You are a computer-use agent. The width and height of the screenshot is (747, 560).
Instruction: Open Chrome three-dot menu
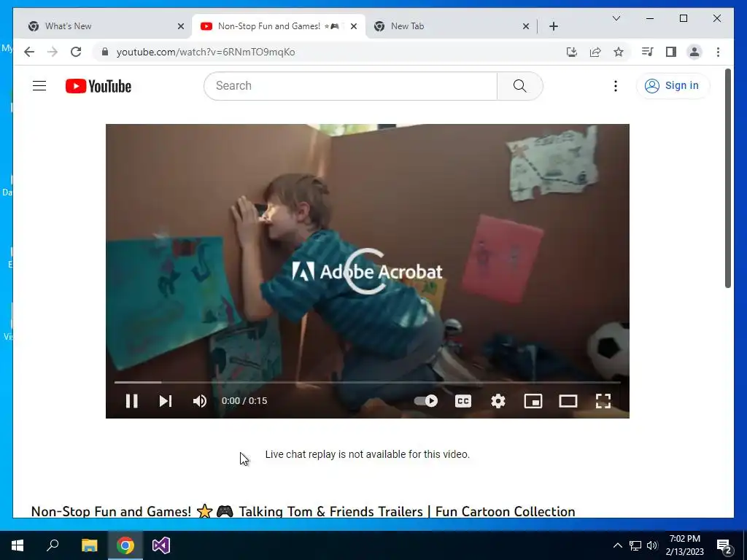718,52
